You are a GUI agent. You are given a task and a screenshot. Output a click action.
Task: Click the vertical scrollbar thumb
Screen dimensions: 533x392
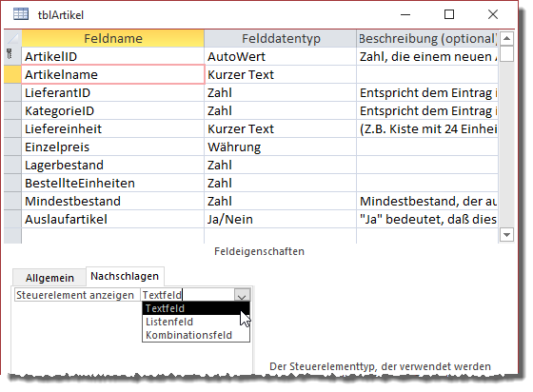506,53
